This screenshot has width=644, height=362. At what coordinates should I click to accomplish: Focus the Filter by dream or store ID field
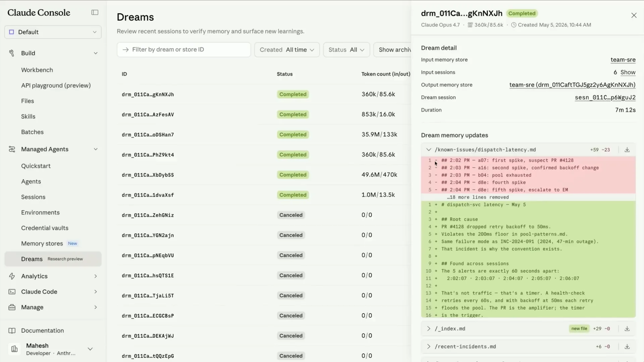point(184,50)
